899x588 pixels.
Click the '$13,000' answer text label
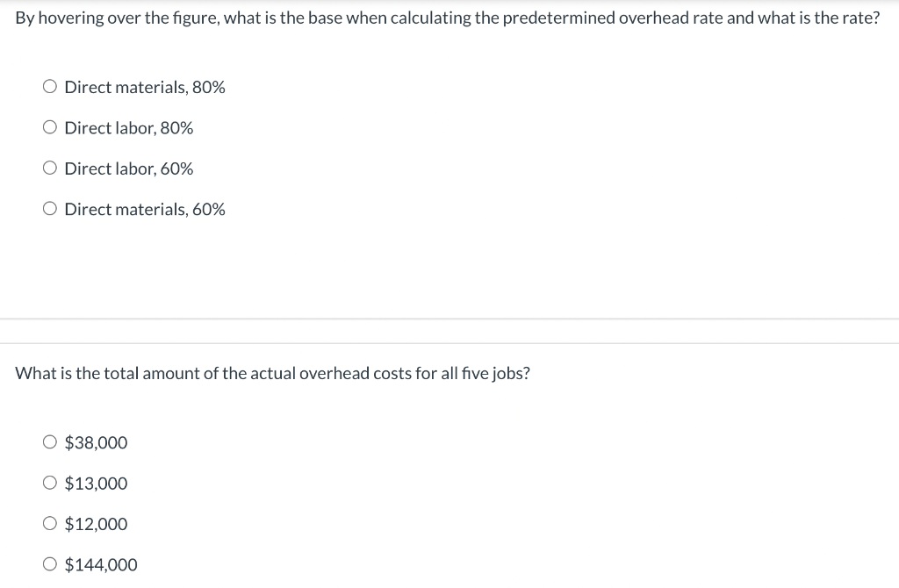tap(96, 483)
